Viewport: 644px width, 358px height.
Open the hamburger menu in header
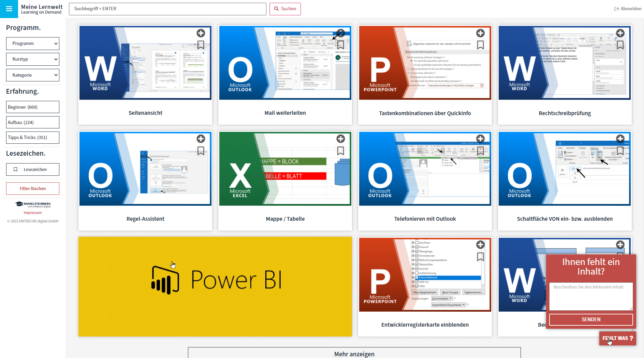coord(9,9)
